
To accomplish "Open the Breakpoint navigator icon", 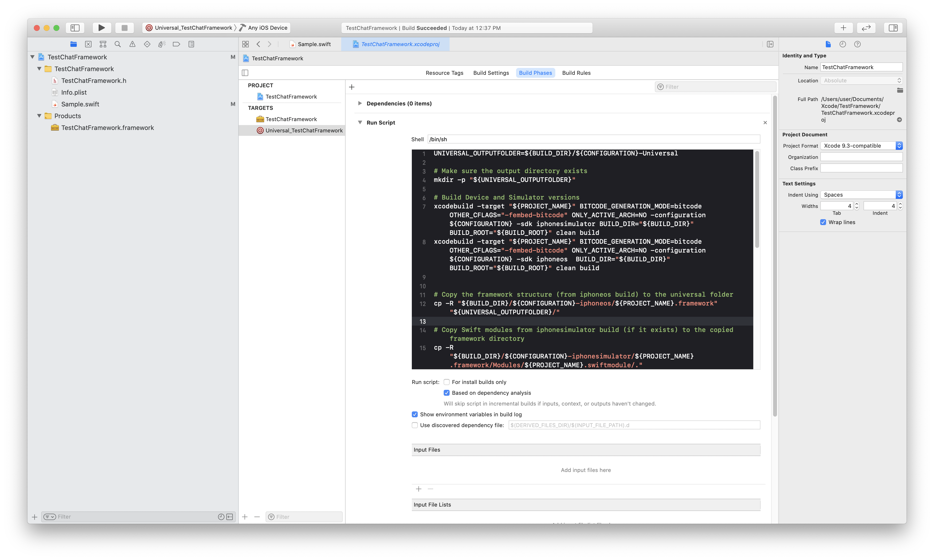I will 176,44.
